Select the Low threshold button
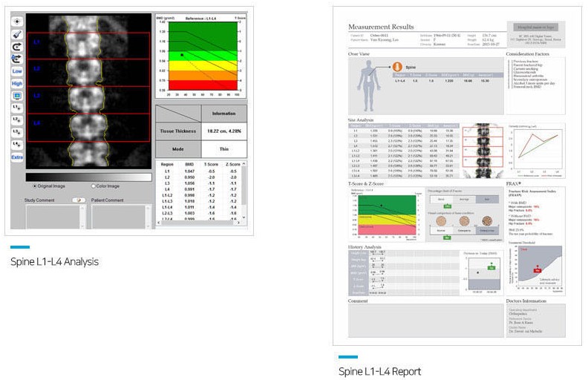This screenshot has width=588, height=380. tap(17, 71)
